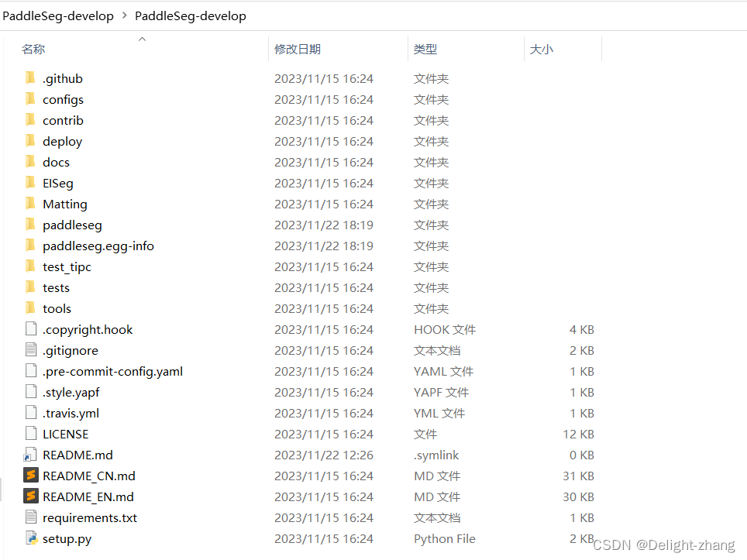The height and width of the screenshot is (560, 747).
Task: Click the configs folder icon
Action: click(x=30, y=98)
